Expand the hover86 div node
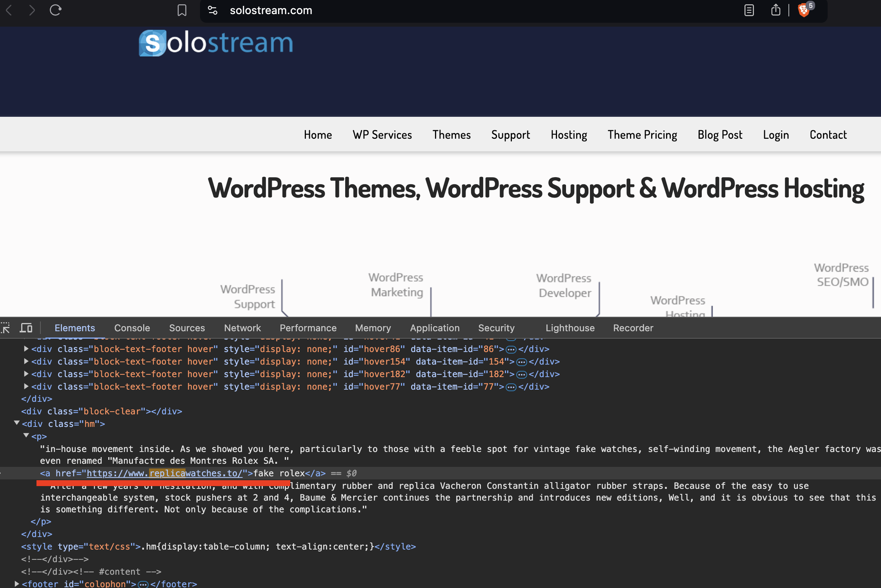 (x=26, y=348)
